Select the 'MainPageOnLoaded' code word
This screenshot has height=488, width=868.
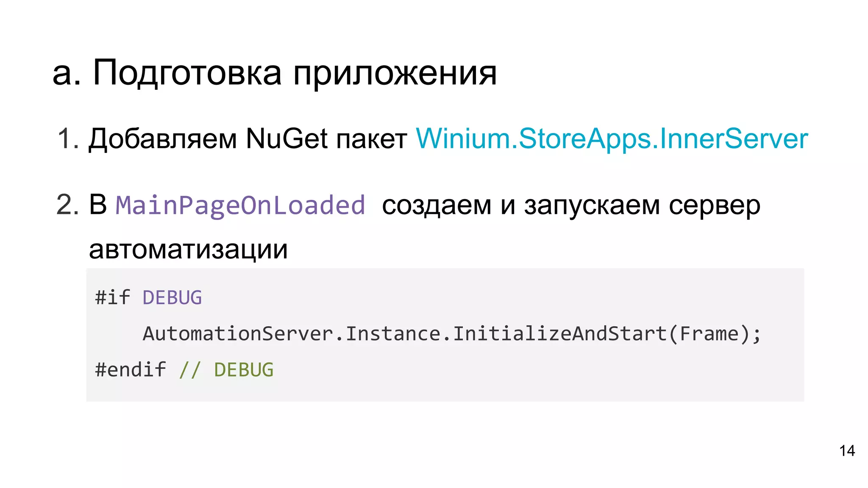[x=240, y=205]
